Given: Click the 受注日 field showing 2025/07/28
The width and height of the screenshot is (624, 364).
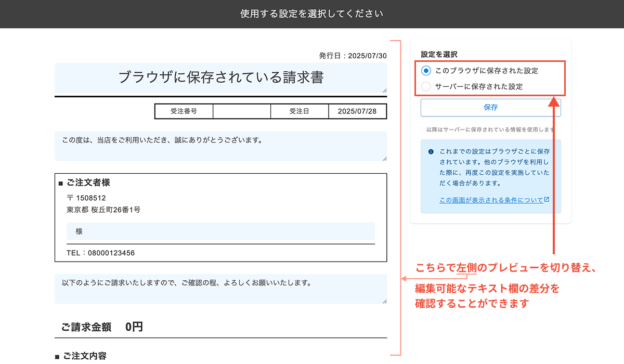Looking at the screenshot, I should (x=358, y=111).
